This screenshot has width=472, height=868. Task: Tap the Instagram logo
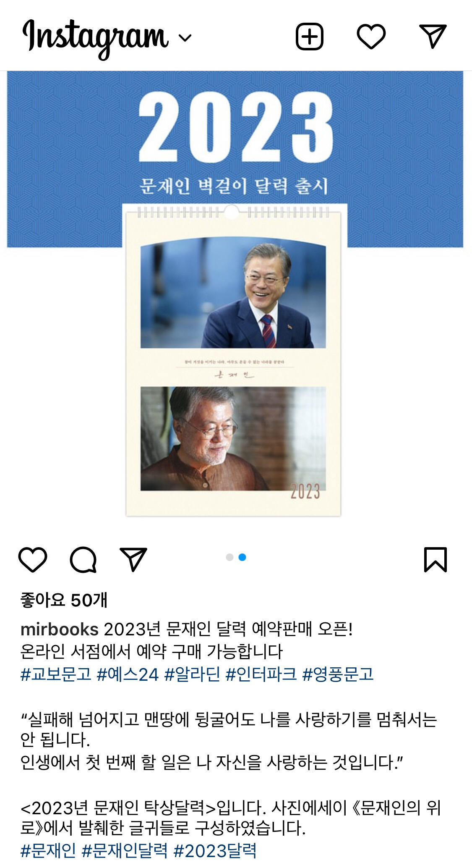(96, 39)
